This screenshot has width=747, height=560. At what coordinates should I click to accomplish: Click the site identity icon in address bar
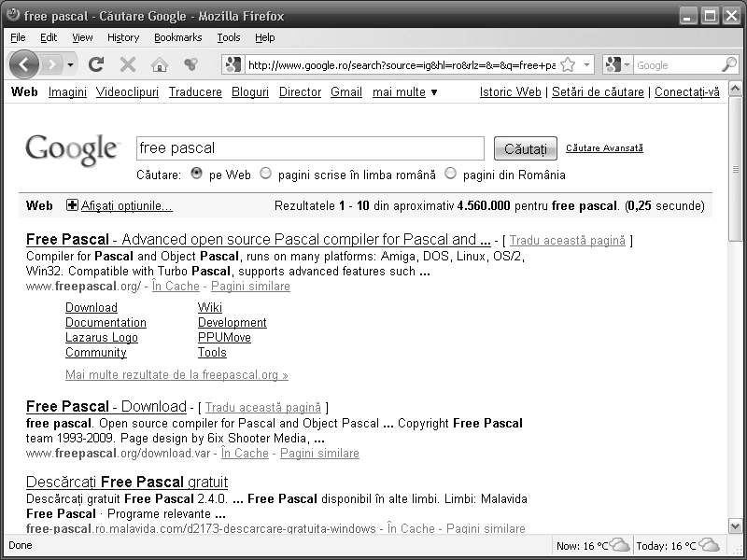pyautogui.click(x=233, y=64)
